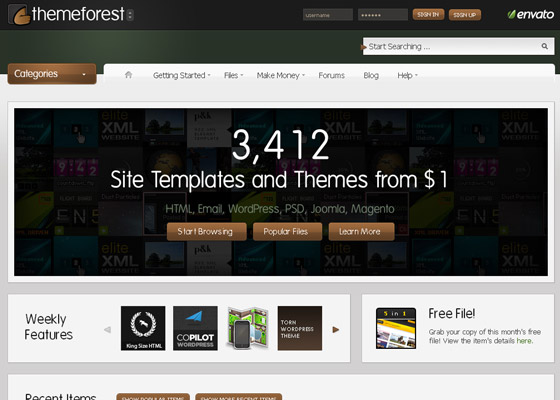Open the marketplace switcher beside the ThemeForest logo

(130, 15)
